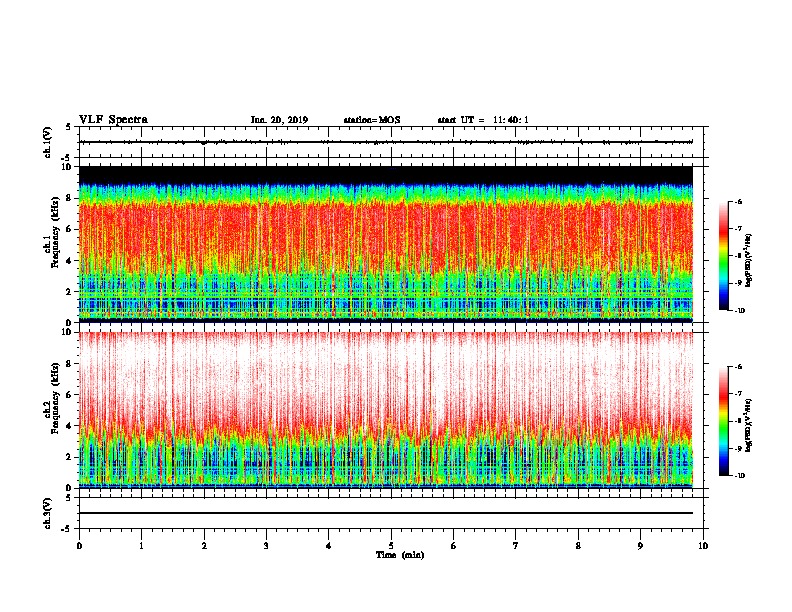The height and width of the screenshot is (612, 792).
Task: Click the "10" kHz tick of ch.2 spectrogram
Action: (67, 332)
